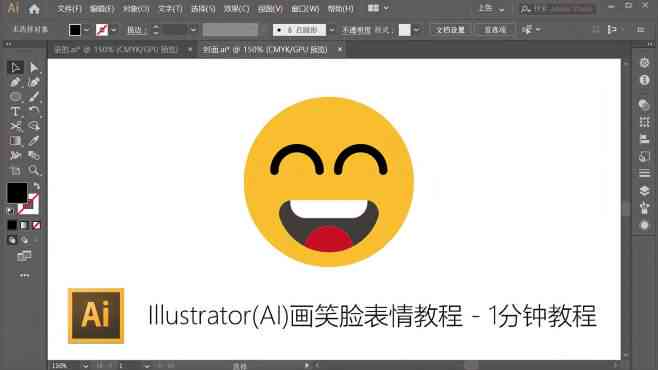Select the Blend tool
The width and height of the screenshot is (658, 370).
pos(34,156)
